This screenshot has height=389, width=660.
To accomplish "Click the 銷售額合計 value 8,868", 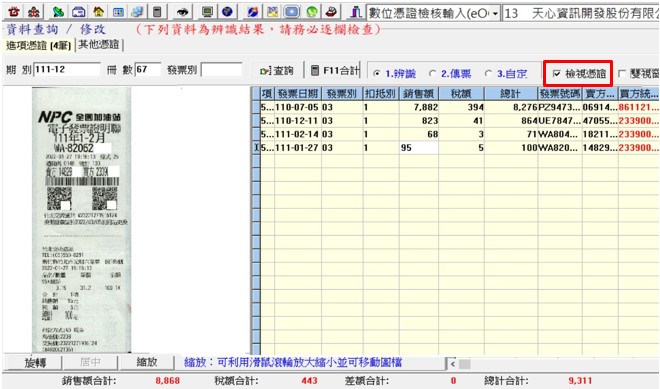I will [x=168, y=381].
